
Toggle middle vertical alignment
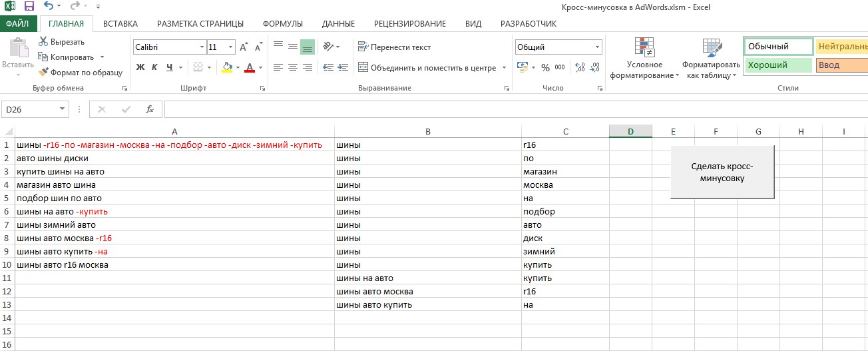point(292,47)
